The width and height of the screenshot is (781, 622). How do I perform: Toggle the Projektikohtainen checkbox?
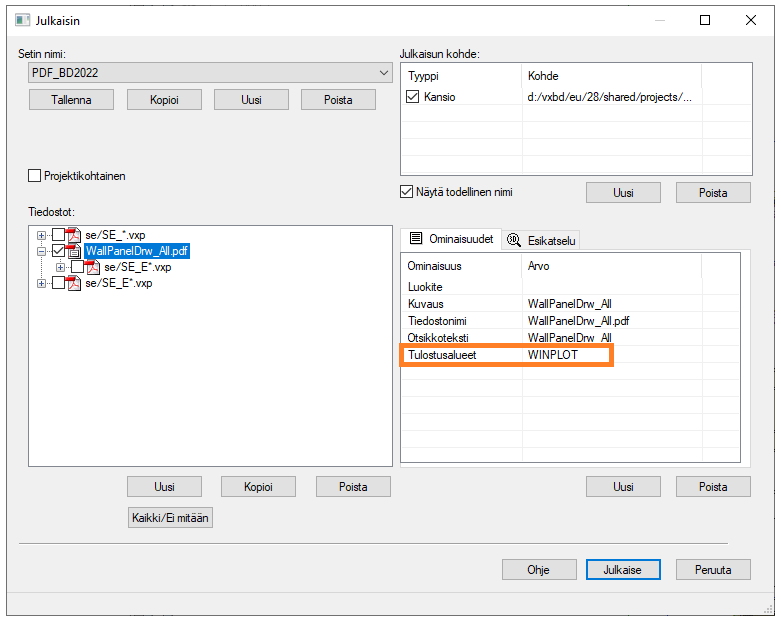tap(35, 176)
